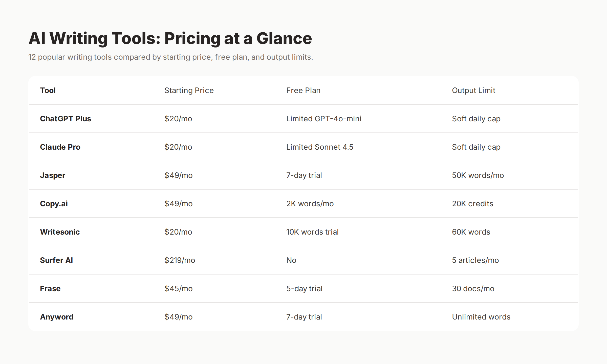Click the '$45/mo' price cell
Screen dimensions: 607x364
click(x=179, y=288)
